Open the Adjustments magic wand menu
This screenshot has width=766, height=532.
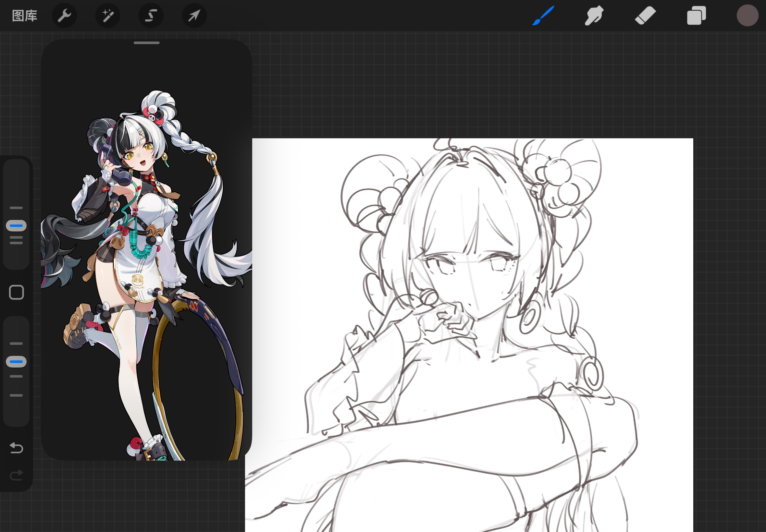point(108,16)
